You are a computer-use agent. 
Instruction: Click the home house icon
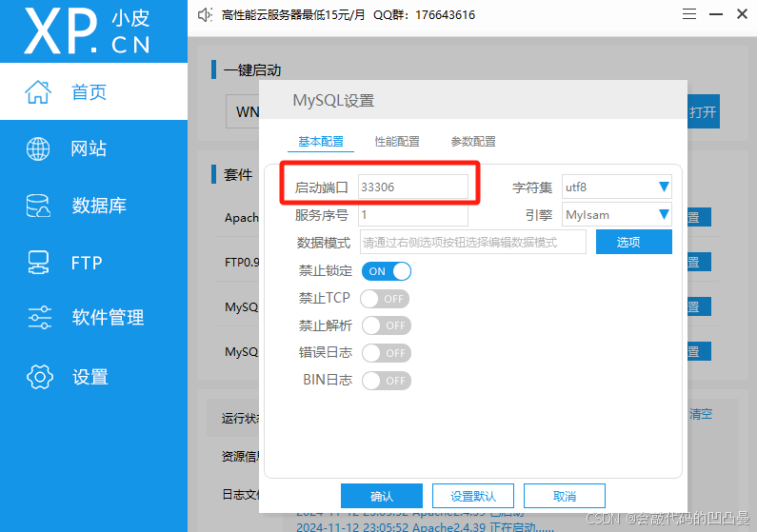click(x=38, y=92)
